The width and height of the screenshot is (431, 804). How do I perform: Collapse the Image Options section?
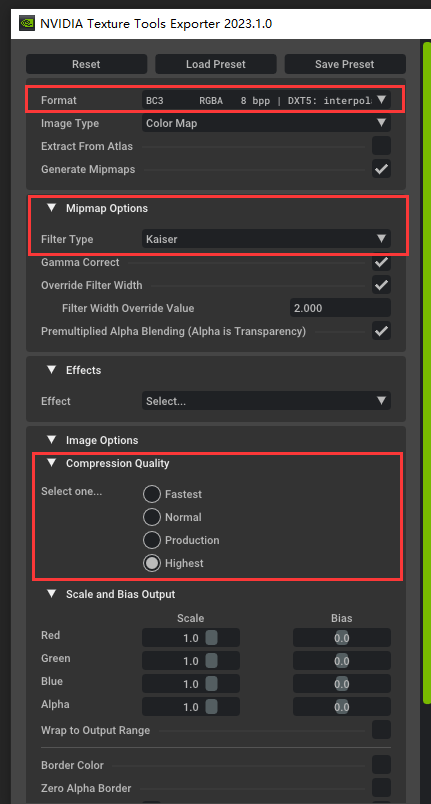tap(51, 440)
